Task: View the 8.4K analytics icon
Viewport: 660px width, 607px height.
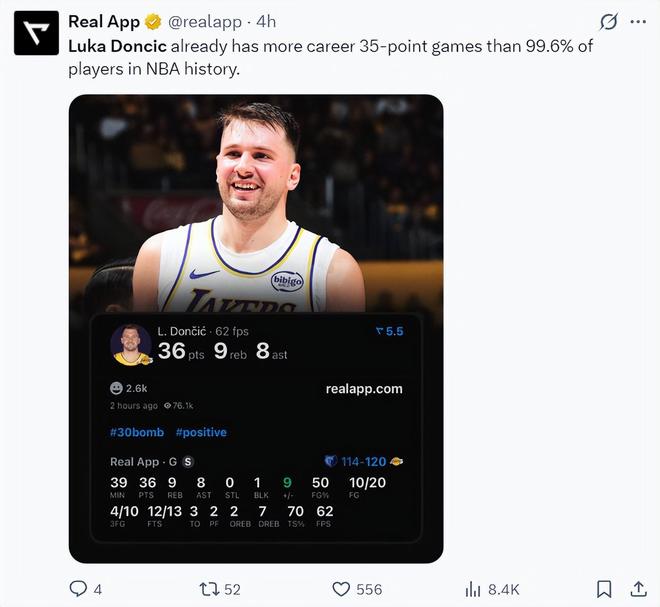Action: (x=474, y=588)
